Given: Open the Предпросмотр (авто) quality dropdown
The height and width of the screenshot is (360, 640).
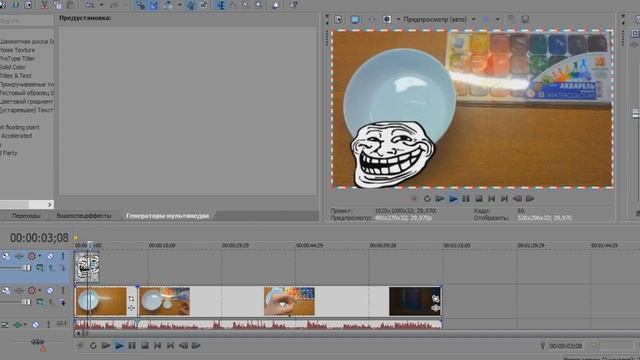Looking at the screenshot, I should [473, 19].
